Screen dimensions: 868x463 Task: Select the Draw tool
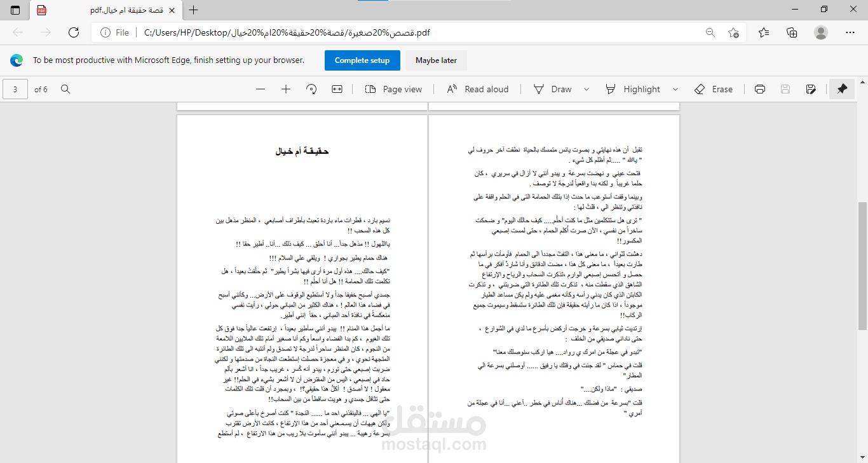552,89
